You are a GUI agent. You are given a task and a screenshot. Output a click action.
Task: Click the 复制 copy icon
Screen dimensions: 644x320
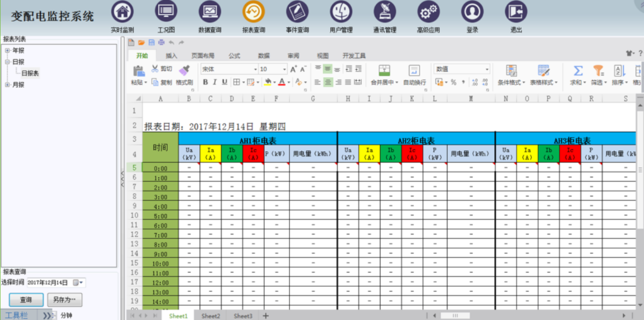coord(155,82)
